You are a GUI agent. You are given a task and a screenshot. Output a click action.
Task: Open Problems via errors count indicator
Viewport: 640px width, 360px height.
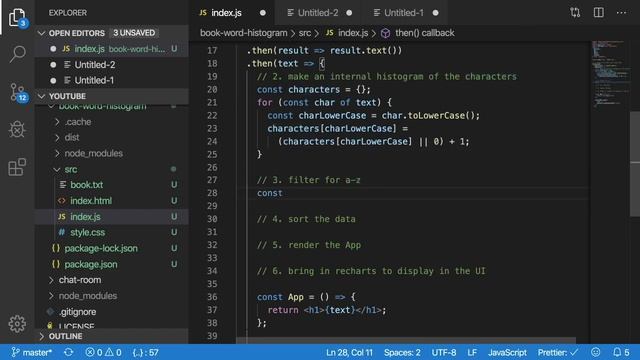click(94, 352)
